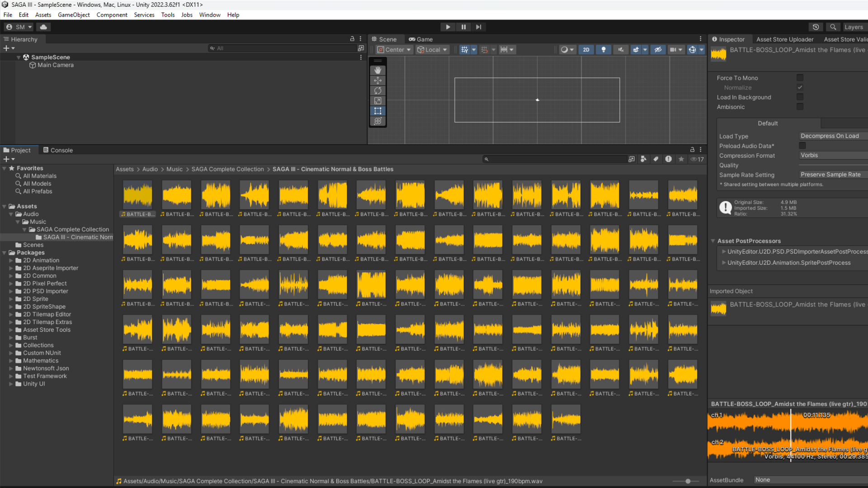Toggle scene lighting lightbulb icon
This screenshot has height=488, width=868.
point(603,50)
